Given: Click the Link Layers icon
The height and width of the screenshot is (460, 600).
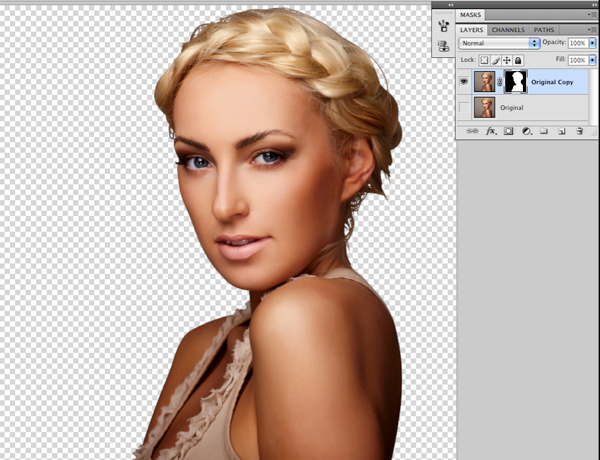Looking at the screenshot, I should tap(472, 131).
